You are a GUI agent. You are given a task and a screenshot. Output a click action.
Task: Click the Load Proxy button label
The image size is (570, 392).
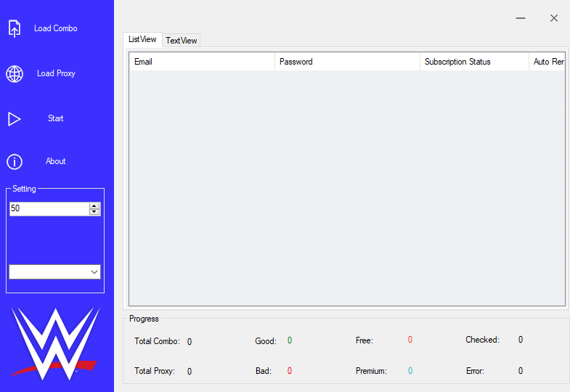[56, 73]
